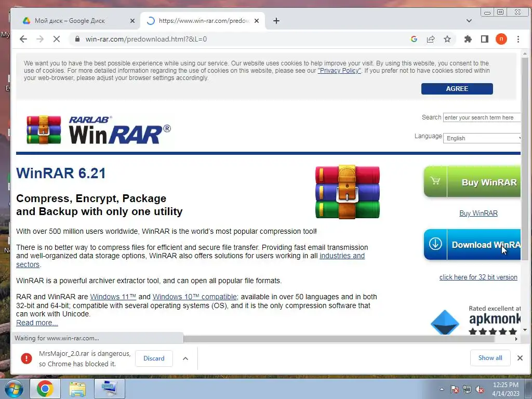Open the Windows 10 compatible link
The height and width of the screenshot is (399, 532).
click(195, 297)
